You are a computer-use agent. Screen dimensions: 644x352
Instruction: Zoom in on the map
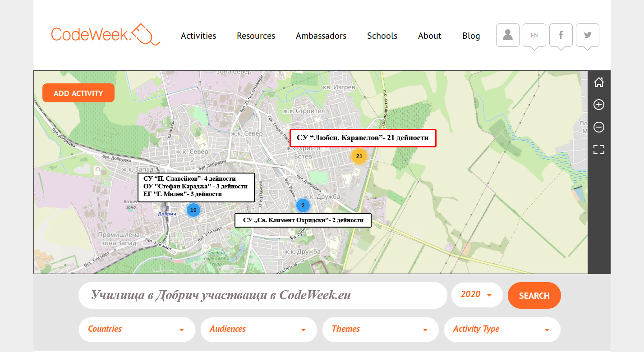click(x=598, y=105)
